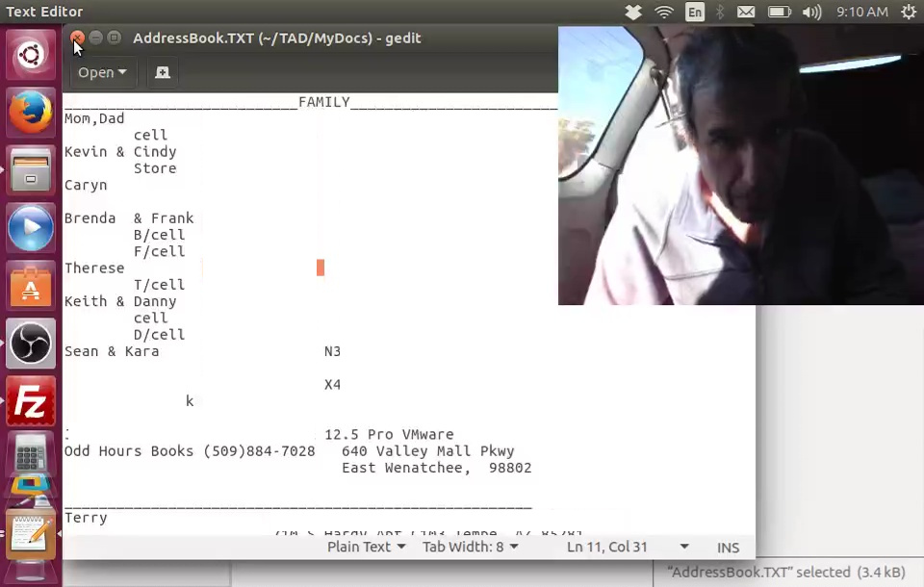Switch to the gedit text editor dock icon
The height and width of the screenshot is (587, 924).
tap(31, 535)
